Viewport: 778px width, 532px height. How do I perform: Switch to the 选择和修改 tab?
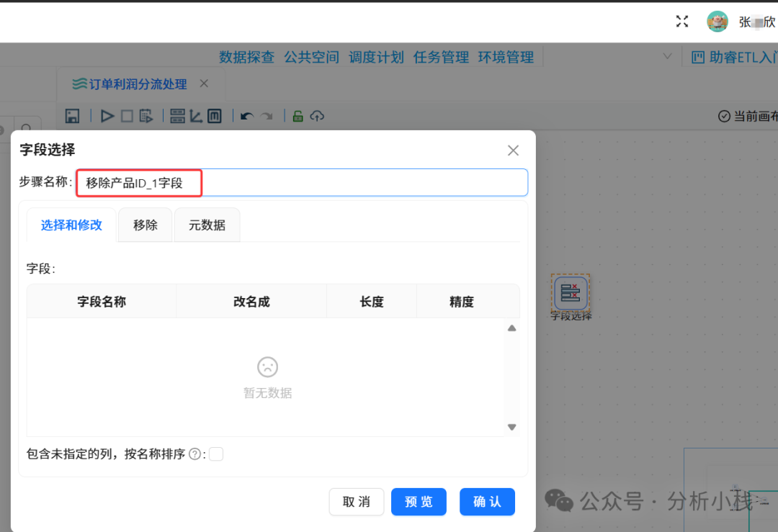[x=71, y=225]
